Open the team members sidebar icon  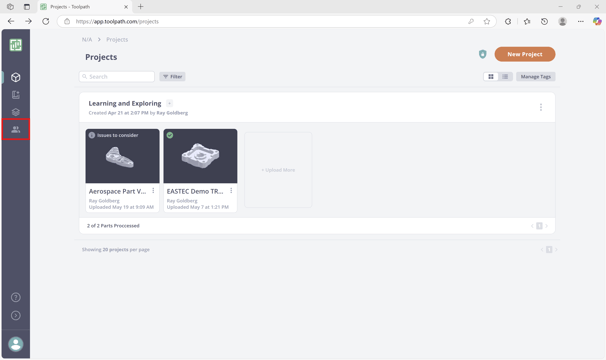pos(15,130)
